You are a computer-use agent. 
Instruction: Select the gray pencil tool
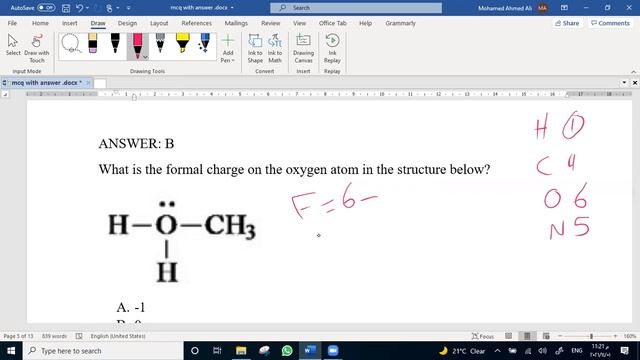pyautogui.click(x=160, y=43)
